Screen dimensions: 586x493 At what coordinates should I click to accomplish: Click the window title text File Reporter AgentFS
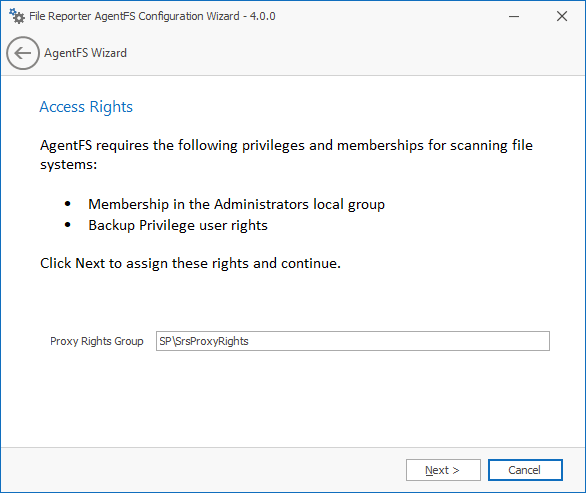pyautogui.click(x=134, y=16)
